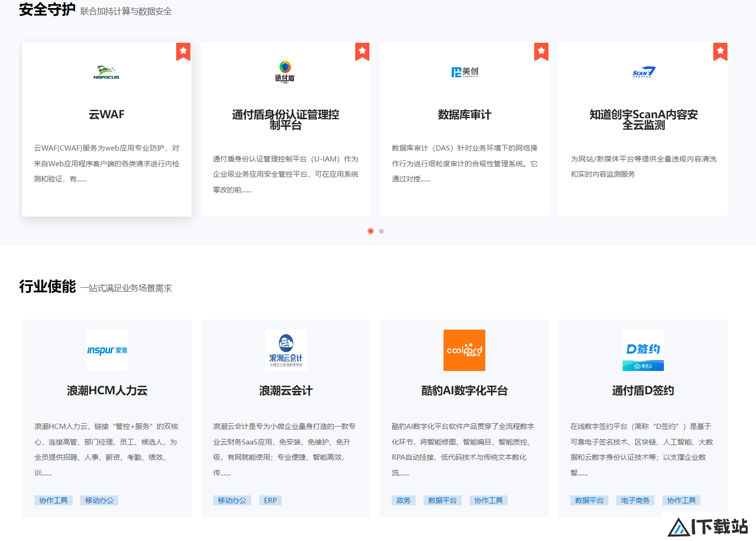
Task: Select the ERP tag on 浪潮云会计
Action: pyautogui.click(x=270, y=500)
